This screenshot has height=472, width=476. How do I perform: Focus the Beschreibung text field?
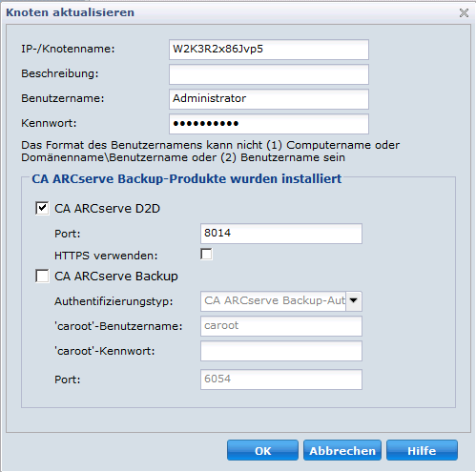pyautogui.click(x=269, y=74)
